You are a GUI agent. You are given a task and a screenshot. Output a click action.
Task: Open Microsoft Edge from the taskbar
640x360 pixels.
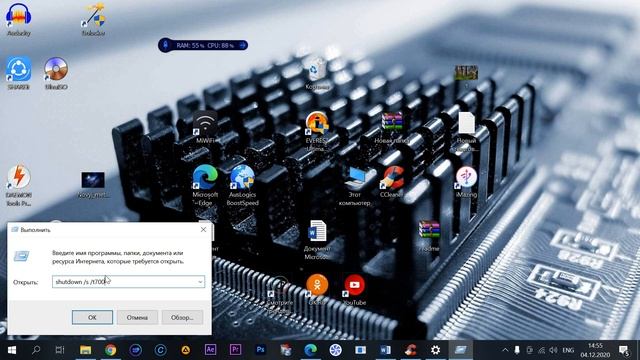[x=310, y=350]
